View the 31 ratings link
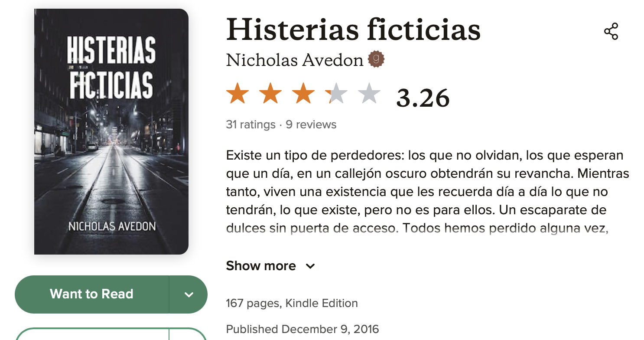 click(x=250, y=124)
